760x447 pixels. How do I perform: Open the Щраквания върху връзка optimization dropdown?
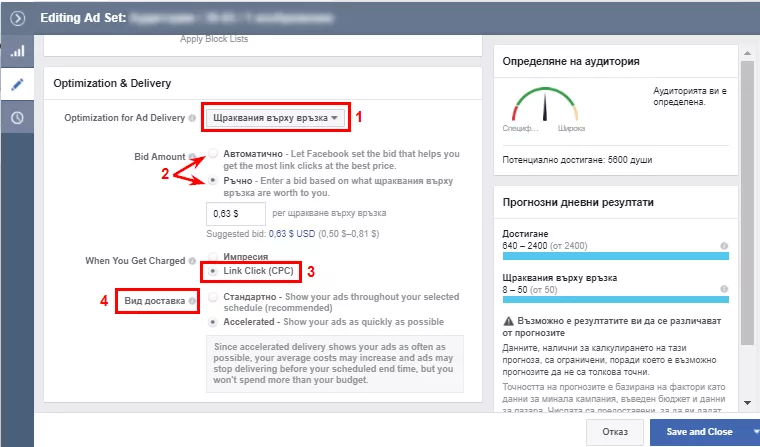pyautogui.click(x=275, y=118)
